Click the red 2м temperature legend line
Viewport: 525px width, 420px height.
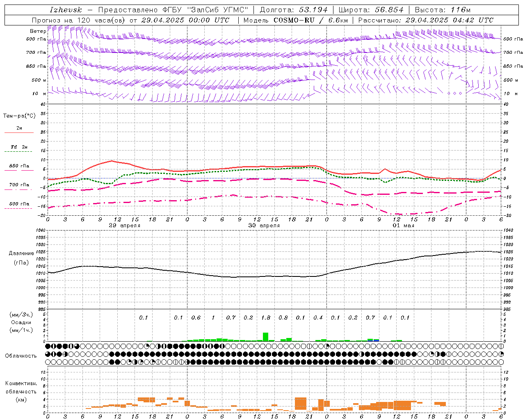[x=19, y=132]
